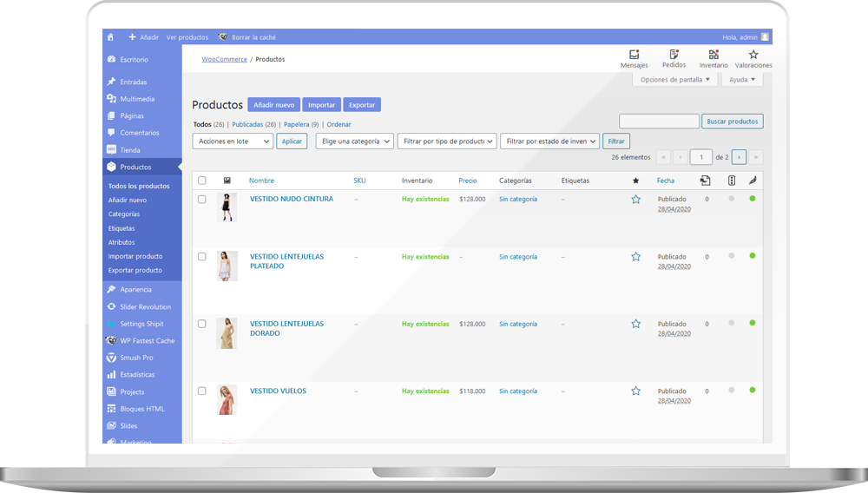
Task: Click the feather column header icon
Action: (753, 181)
